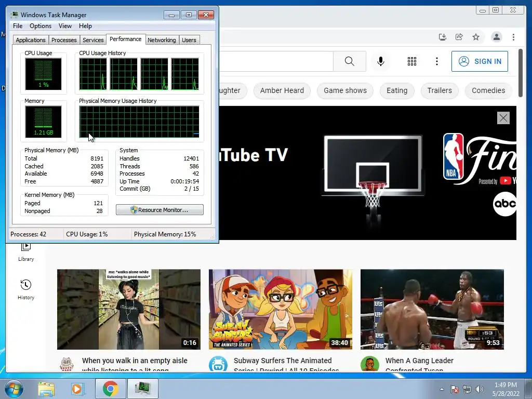Click the Handles value 12401

[x=191, y=158]
